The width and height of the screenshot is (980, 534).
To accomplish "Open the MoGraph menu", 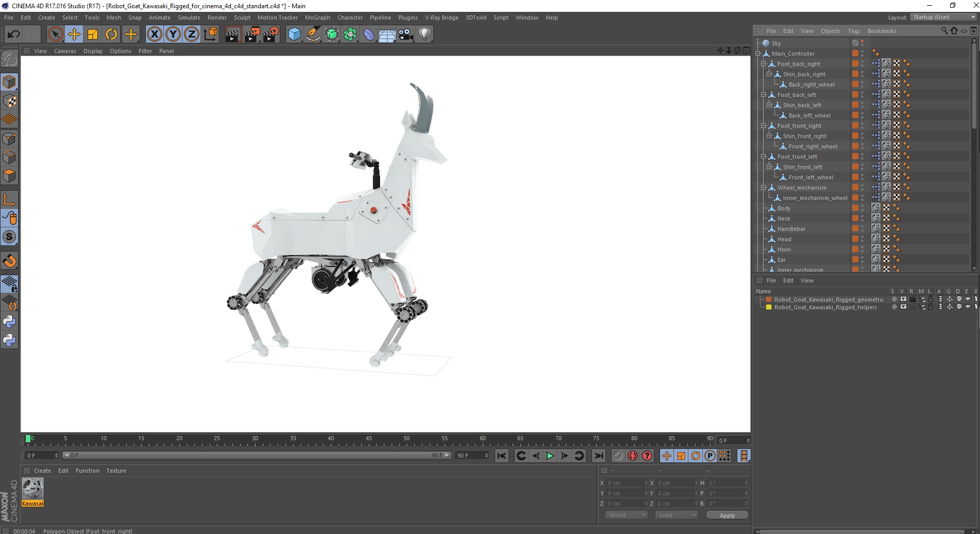I will [317, 18].
